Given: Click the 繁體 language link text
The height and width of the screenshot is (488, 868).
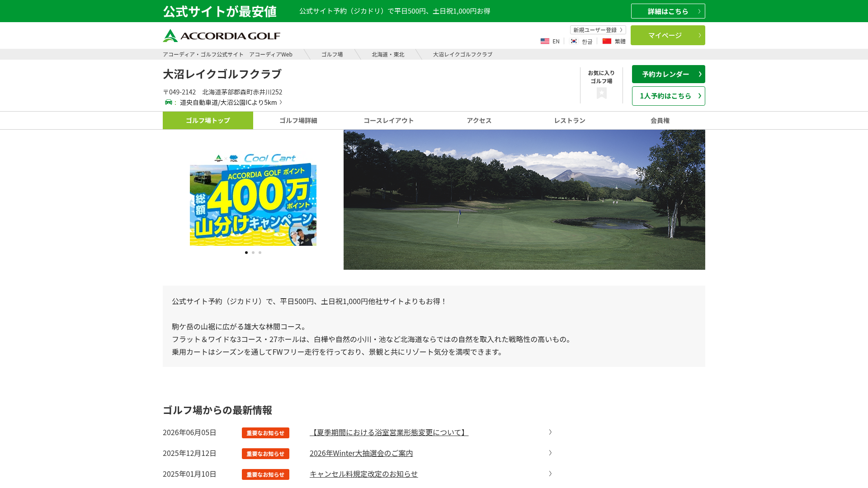Looking at the screenshot, I should click(x=620, y=41).
